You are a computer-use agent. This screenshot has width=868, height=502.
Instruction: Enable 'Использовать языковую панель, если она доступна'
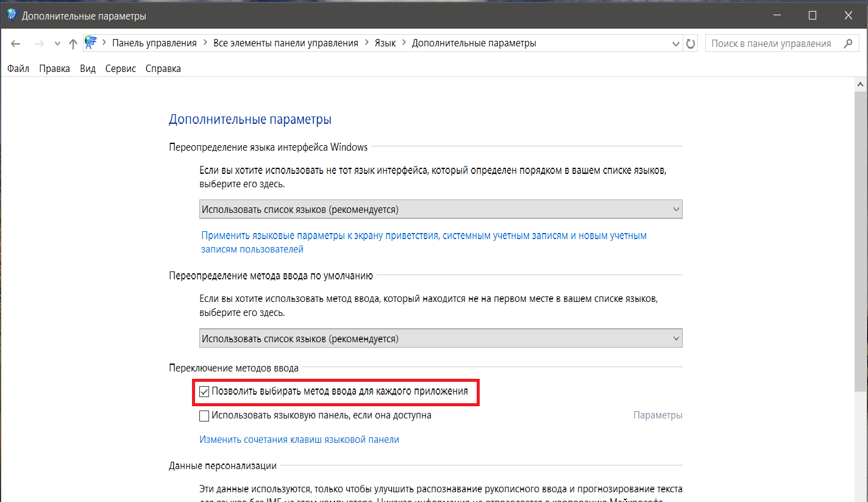(204, 416)
